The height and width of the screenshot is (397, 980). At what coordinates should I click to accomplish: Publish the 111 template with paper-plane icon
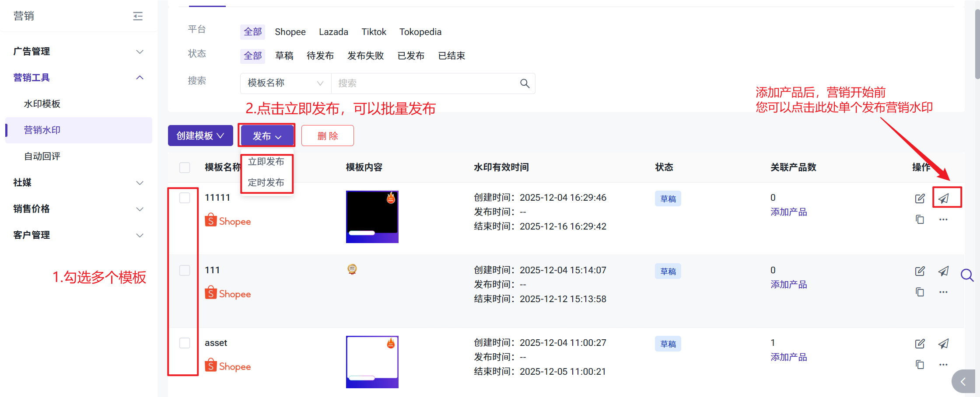point(943,271)
